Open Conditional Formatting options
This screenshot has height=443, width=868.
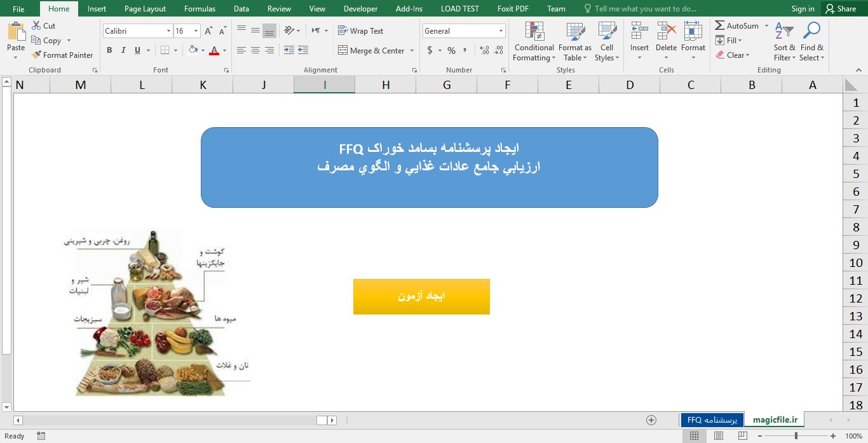point(533,41)
